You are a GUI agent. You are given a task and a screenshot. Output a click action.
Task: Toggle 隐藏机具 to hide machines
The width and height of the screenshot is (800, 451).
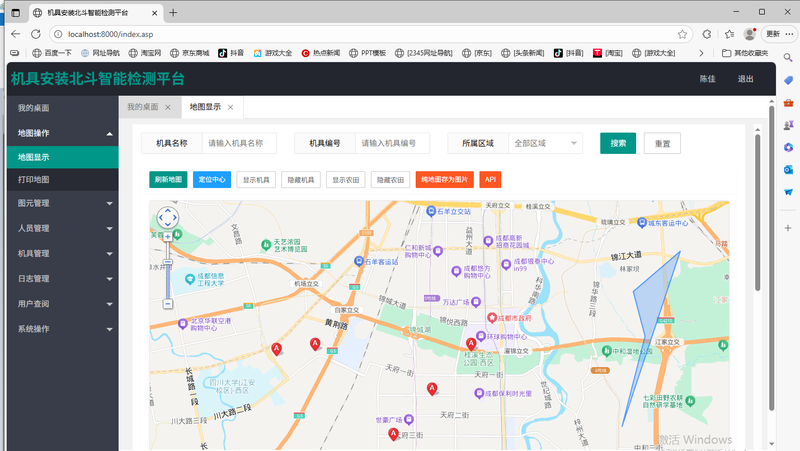[300, 180]
